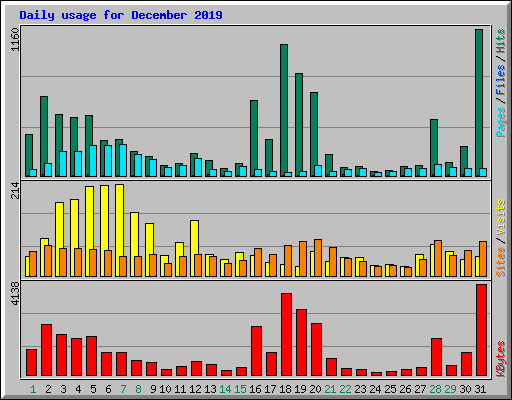Click the red KBytes bar for day 18
This screenshot has height=400, width=512.
[286, 335]
